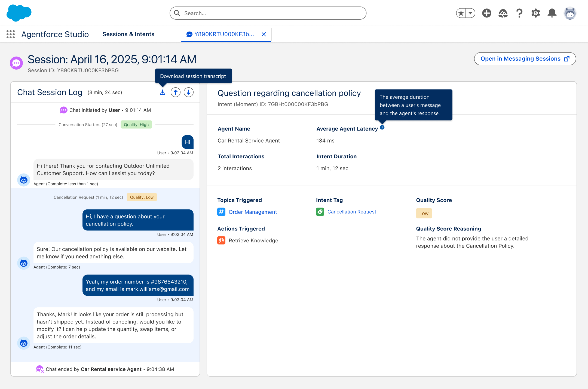Viewport: 588px width, 389px height.
Task: Click the session title dated April 16, 2025
Action: (112, 59)
